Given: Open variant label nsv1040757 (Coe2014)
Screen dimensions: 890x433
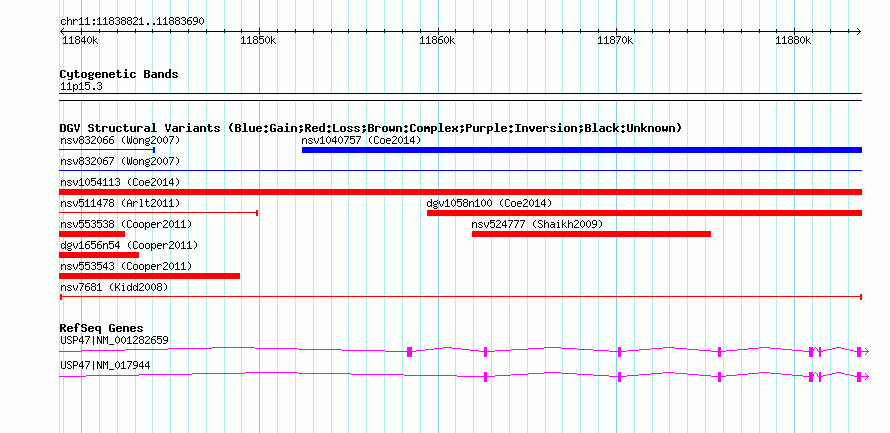Looking at the screenshot, I should (361, 140).
